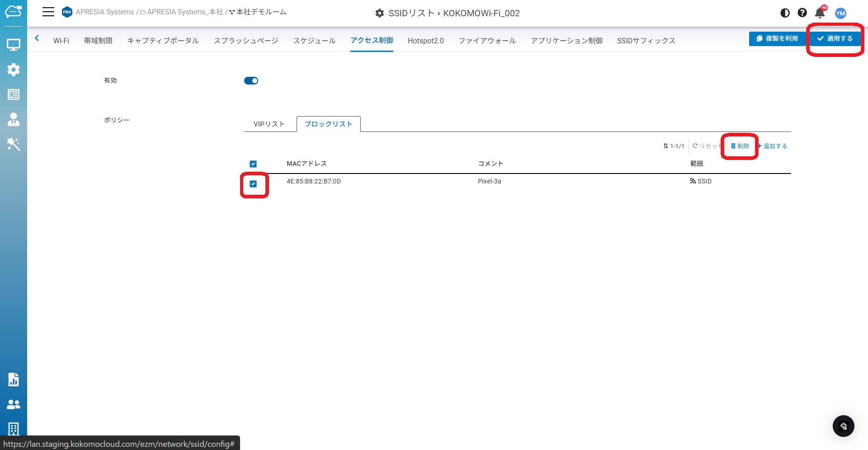Click the back chevron arrow beside Wi-Fi
This screenshot has width=868, height=450.
click(x=37, y=38)
